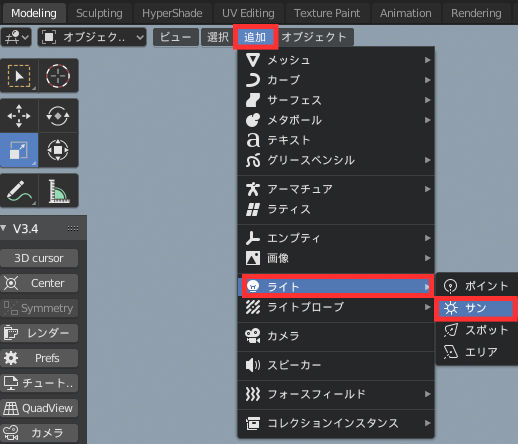Select the Rotate tool icon
The image size is (518, 444).
58,116
